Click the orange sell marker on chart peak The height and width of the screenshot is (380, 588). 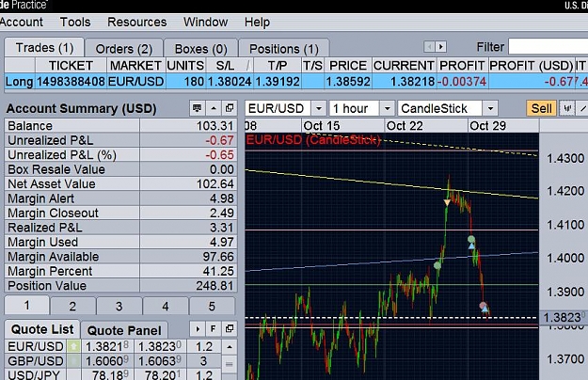tap(447, 203)
